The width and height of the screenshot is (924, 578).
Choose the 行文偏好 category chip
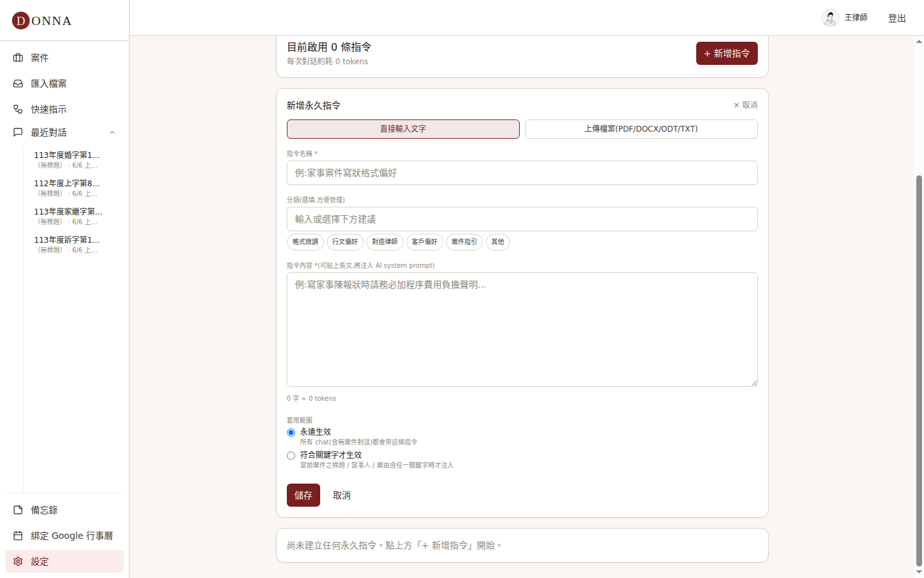click(345, 242)
